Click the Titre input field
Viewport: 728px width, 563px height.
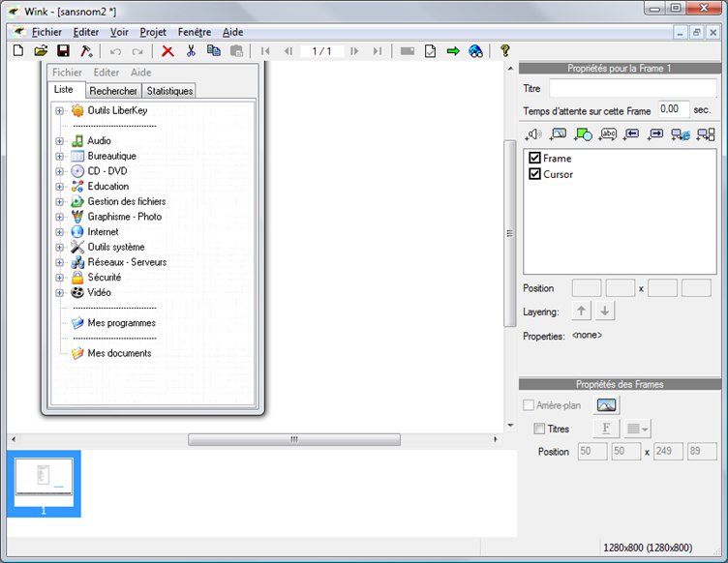(631, 89)
